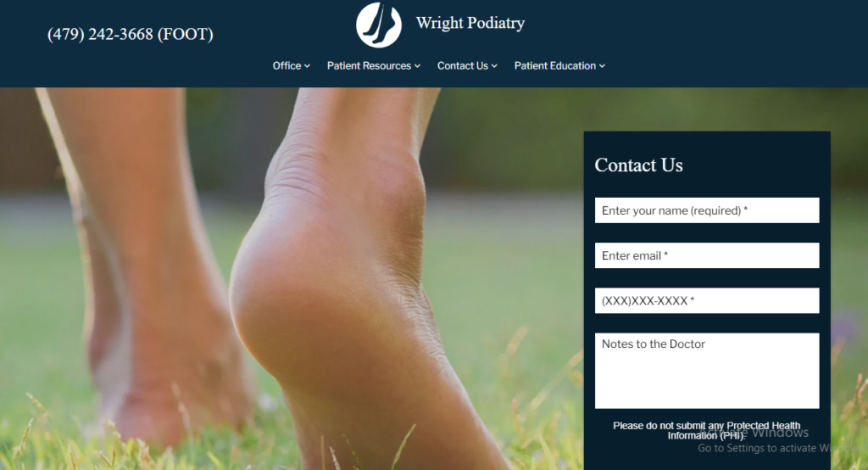Click the Wright Podiatry site title
Image resolution: width=868 pixels, height=470 pixels.
[x=470, y=23]
